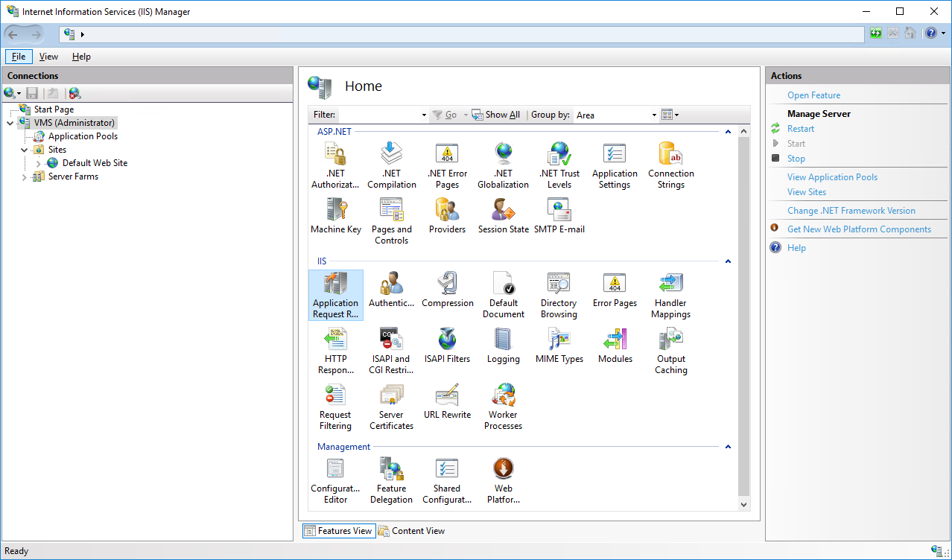The height and width of the screenshot is (560, 952).
Task: Open the View menu
Action: (48, 57)
